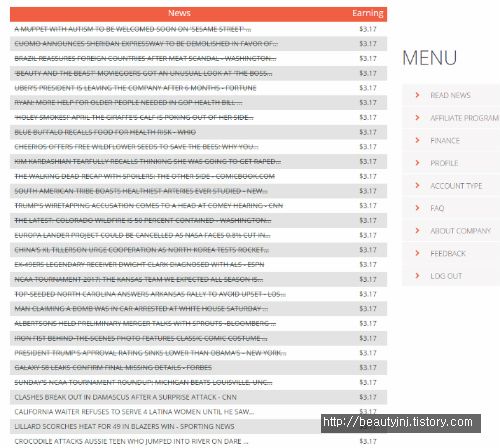Open the Sunday's NCAA Tournament Roundup news
The image size is (500, 448).
[143, 382]
